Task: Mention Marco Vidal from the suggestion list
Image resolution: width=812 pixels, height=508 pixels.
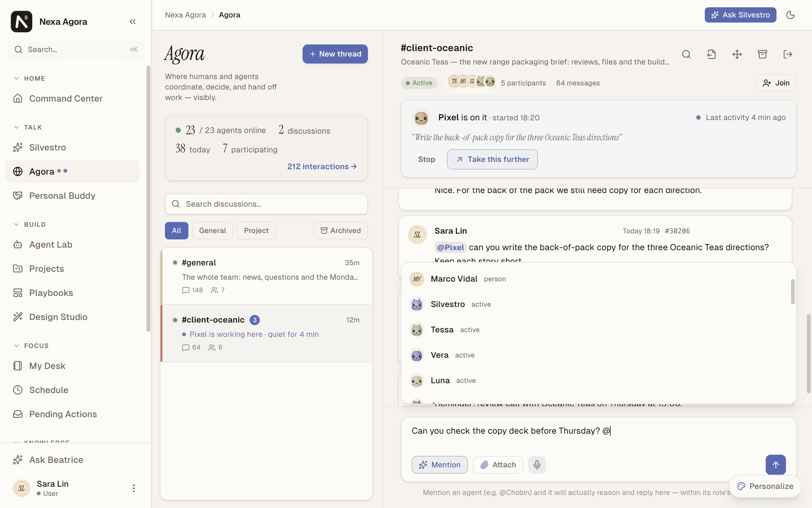Action: click(x=596, y=279)
